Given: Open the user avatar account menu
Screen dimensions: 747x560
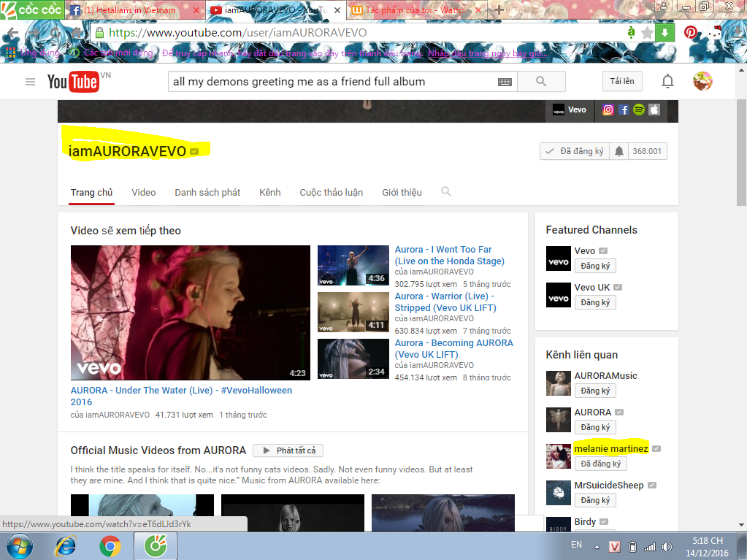Looking at the screenshot, I should pyautogui.click(x=702, y=82).
